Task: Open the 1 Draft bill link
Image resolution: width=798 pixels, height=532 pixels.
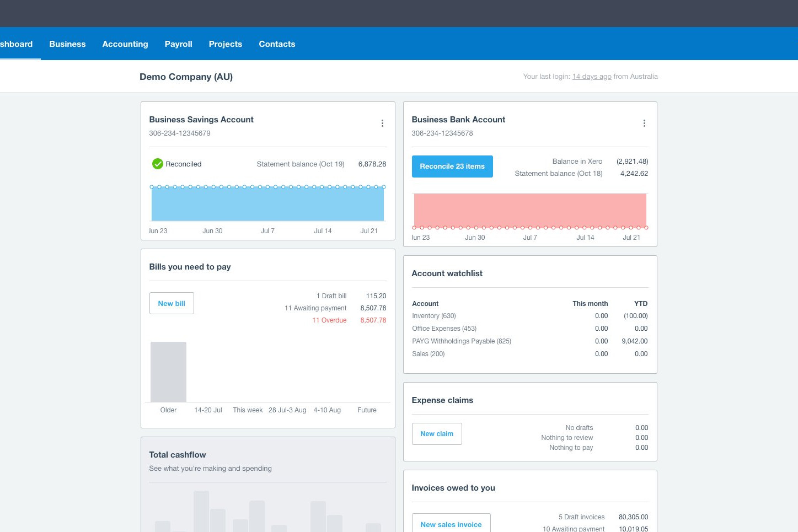Action: [331, 296]
